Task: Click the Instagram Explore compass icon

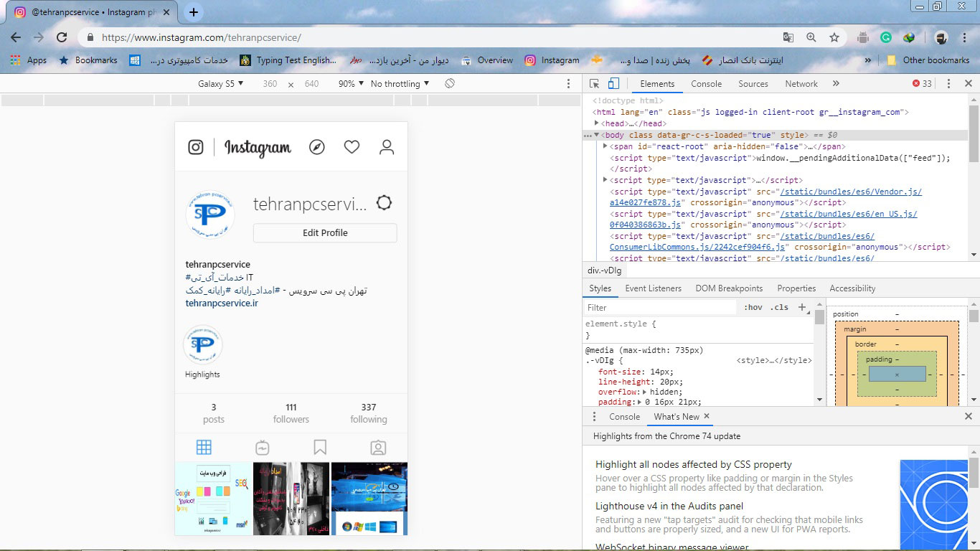Action: pos(316,147)
